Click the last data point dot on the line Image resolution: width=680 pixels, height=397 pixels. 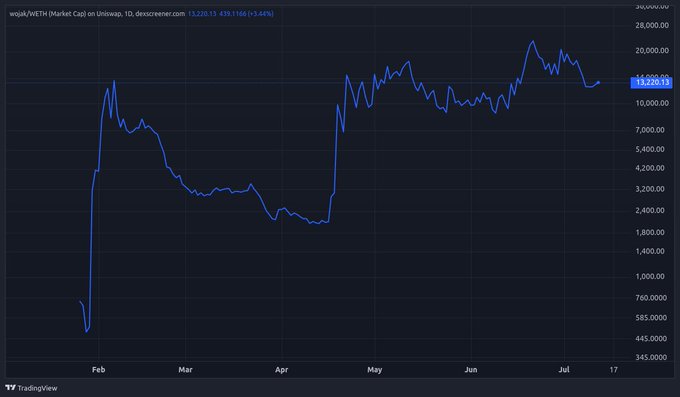pos(598,82)
